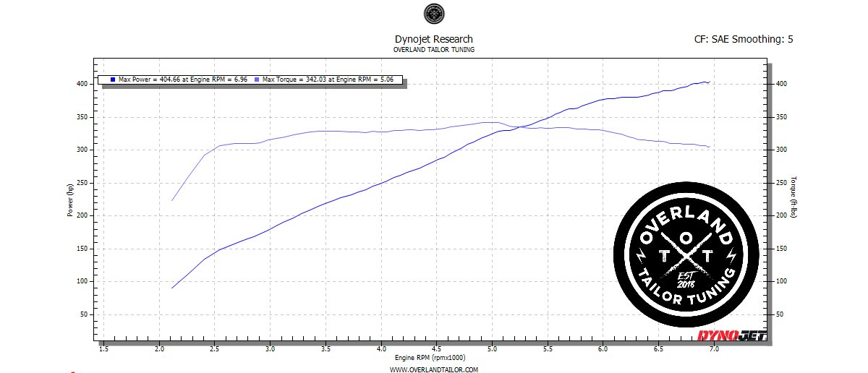Click the Dynojet Research chart title
Image resolution: width=868 pixels, height=373 pixels.
tap(434, 39)
